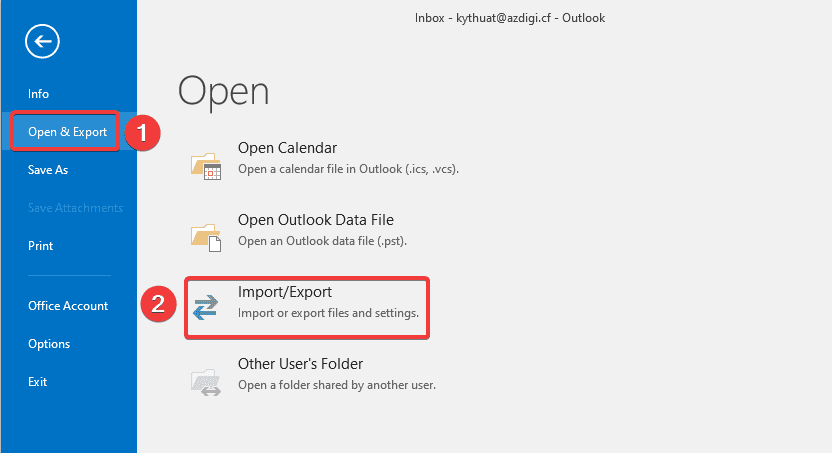This screenshot has height=453, width=832.
Task: Go to the Info menu item
Action: coord(38,94)
